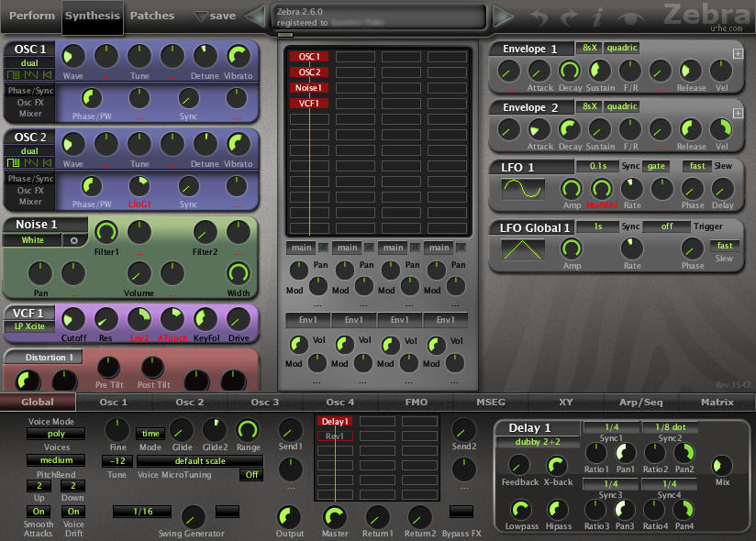
Task: Open the info 'i' icon
Action: 597,17
